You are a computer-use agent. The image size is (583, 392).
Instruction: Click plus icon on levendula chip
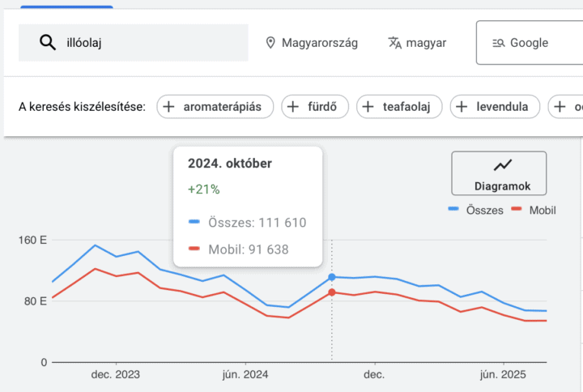pyautogui.click(x=462, y=106)
